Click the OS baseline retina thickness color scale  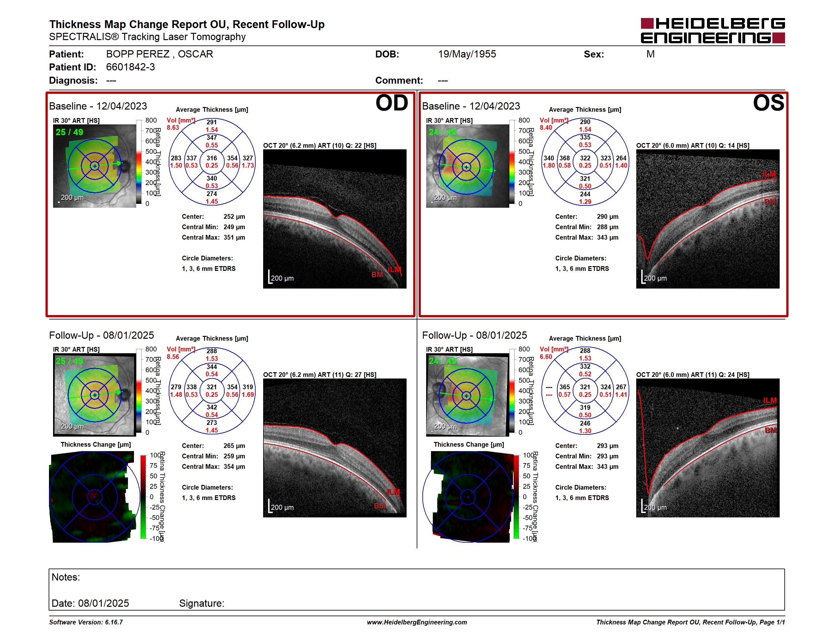(x=512, y=162)
